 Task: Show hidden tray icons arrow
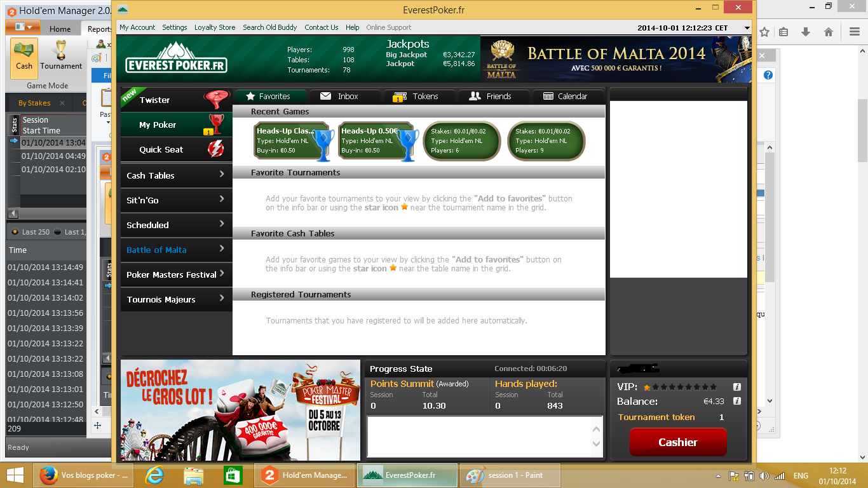(x=719, y=475)
